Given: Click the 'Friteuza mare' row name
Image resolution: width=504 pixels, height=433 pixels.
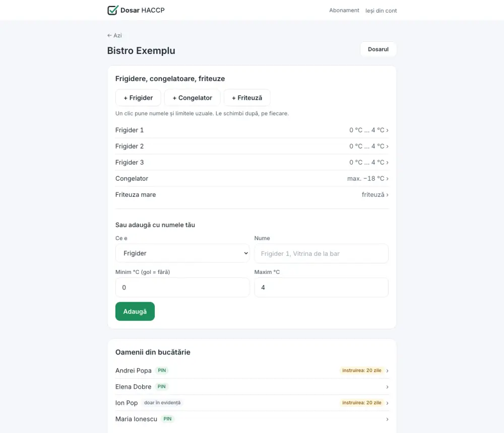Looking at the screenshot, I should click(136, 195).
